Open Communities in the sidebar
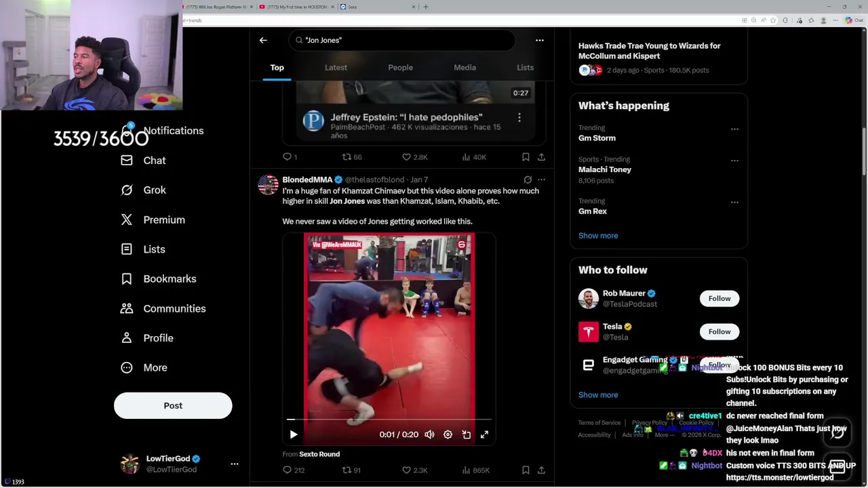 163,308
